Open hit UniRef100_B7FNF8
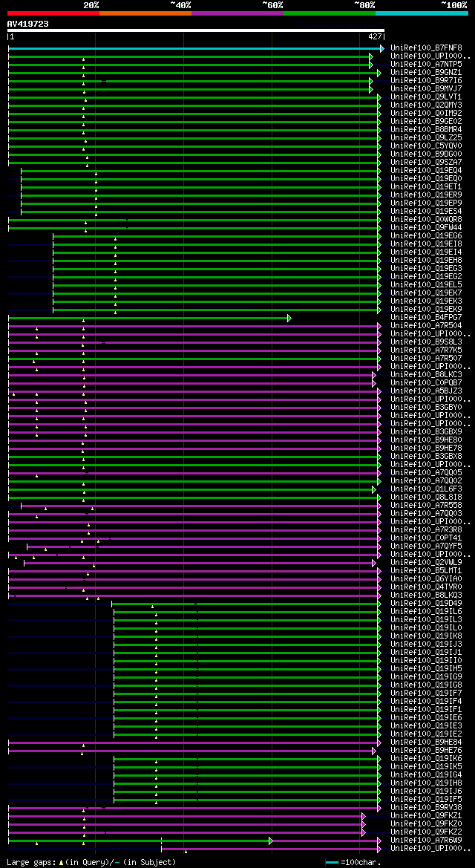475x868 pixels. (x=426, y=48)
